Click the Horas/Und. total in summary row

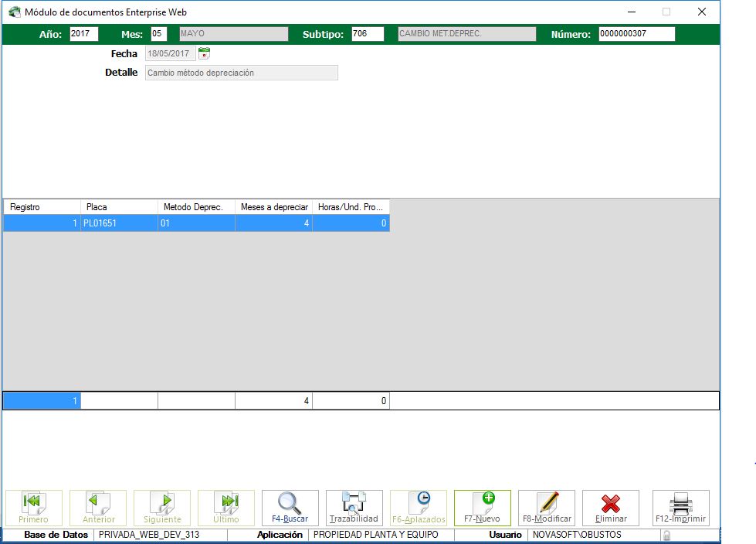pos(351,401)
